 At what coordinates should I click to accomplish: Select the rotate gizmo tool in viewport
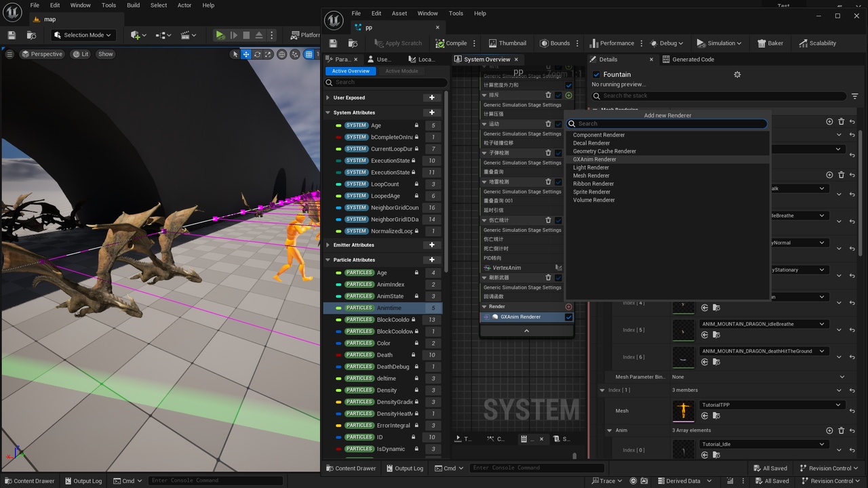click(258, 54)
